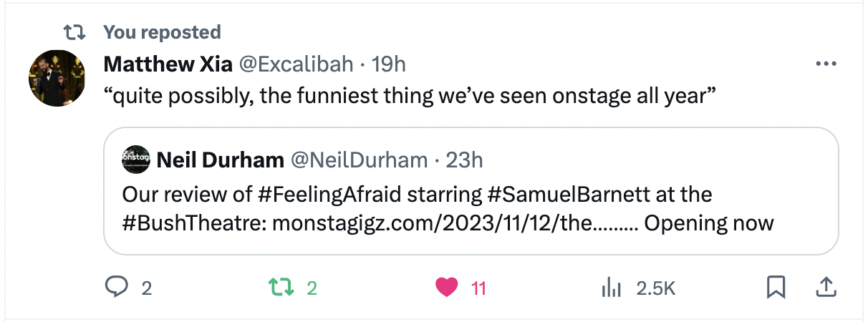The width and height of the screenshot is (868, 322).
Task: Unlike the tweet with heart icon
Action: pyautogui.click(x=447, y=288)
